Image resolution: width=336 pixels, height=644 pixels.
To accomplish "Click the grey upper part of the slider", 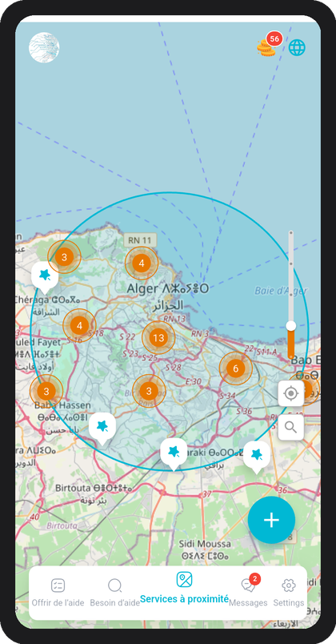I will tap(291, 276).
